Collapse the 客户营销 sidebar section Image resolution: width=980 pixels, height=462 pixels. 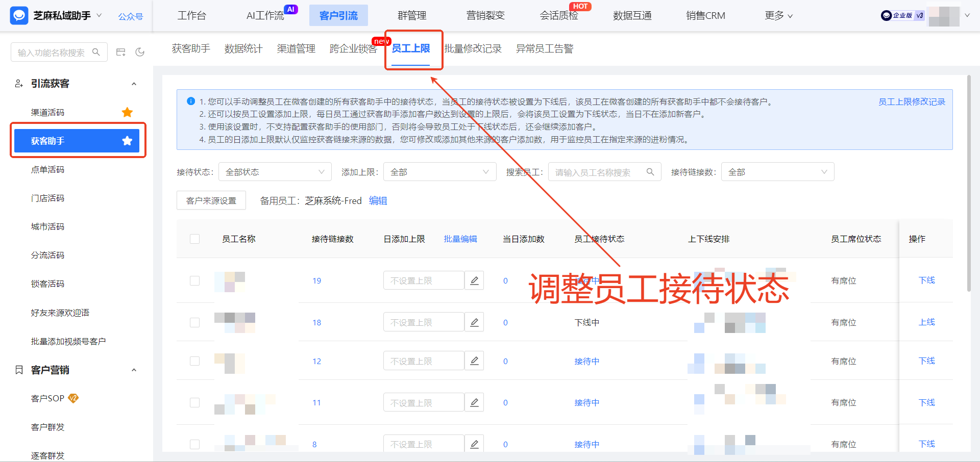[x=134, y=370]
